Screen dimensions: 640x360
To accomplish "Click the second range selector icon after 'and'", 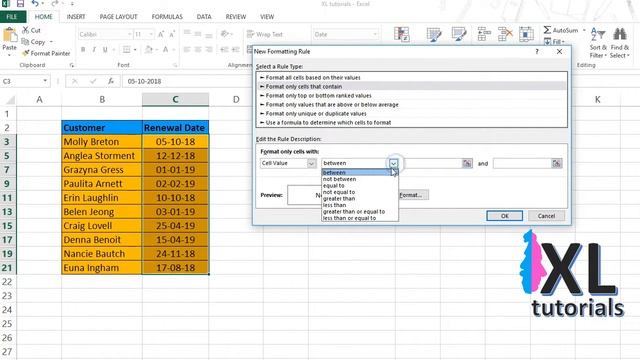I will [556, 163].
